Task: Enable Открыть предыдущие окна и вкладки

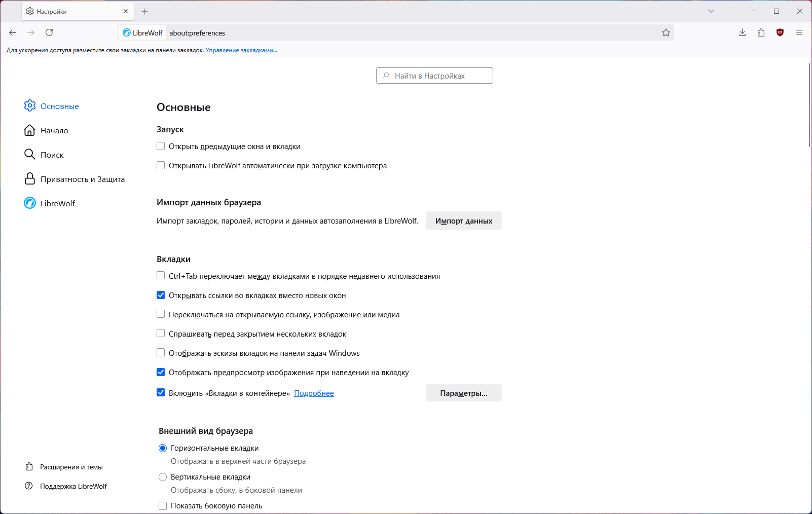Action: [x=161, y=146]
